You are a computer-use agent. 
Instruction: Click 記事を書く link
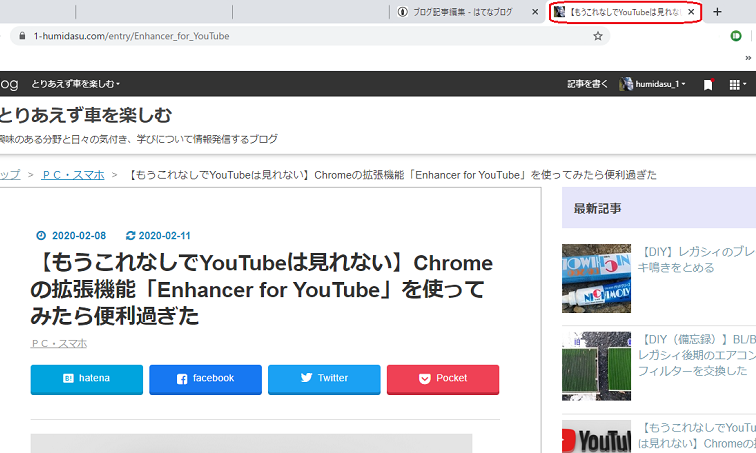(588, 84)
